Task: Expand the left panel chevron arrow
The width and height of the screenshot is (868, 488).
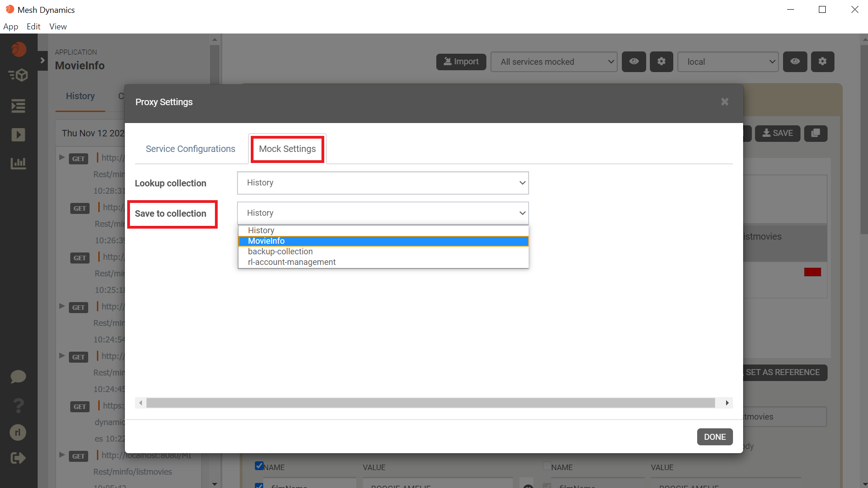Action: (x=43, y=60)
